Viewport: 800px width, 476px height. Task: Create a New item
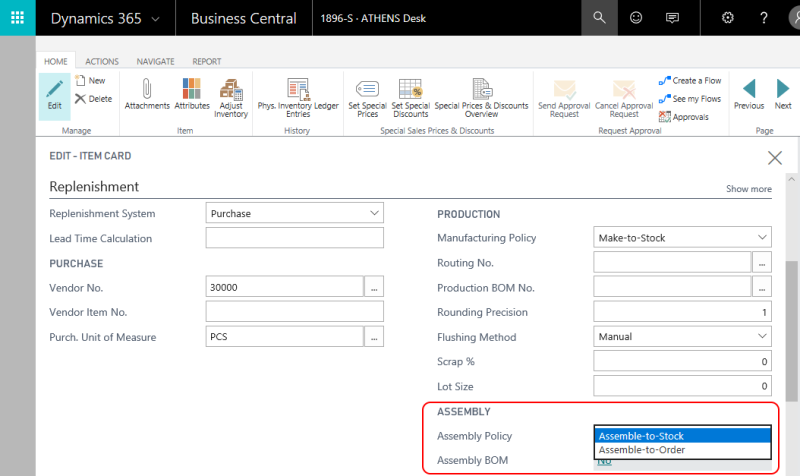tap(90, 81)
